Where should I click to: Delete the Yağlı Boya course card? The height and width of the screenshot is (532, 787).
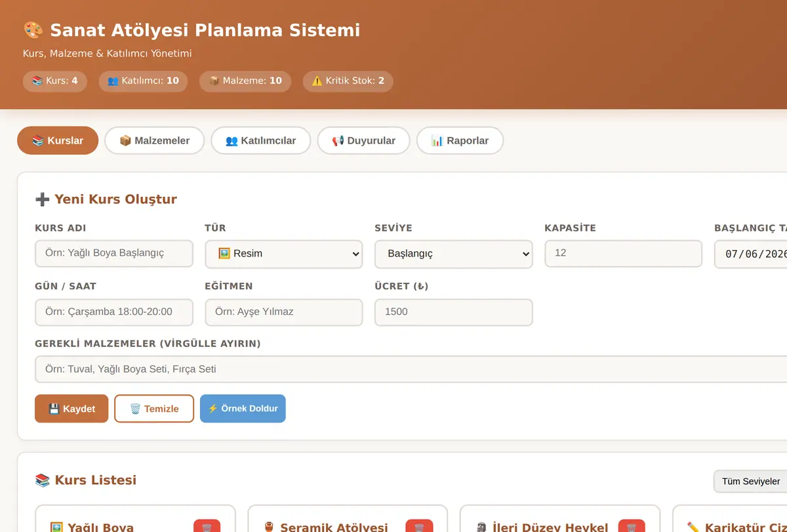(x=207, y=526)
